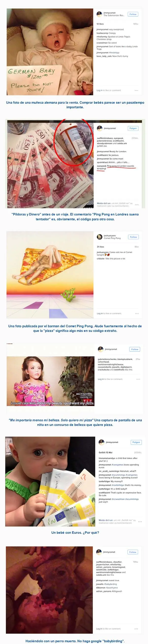Open the pizza slice artwork image
Viewport: 148px width, 644px height.
(50, 275)
